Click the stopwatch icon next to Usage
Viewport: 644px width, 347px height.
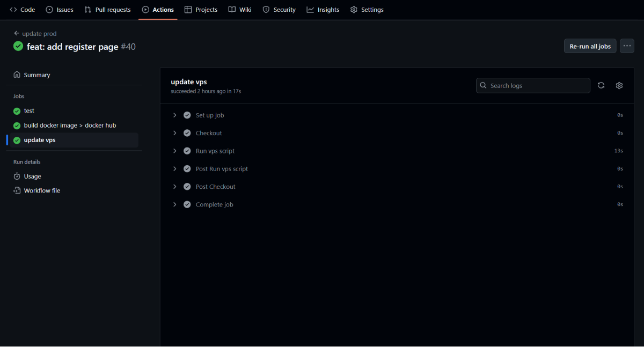(x=17, y=176)
